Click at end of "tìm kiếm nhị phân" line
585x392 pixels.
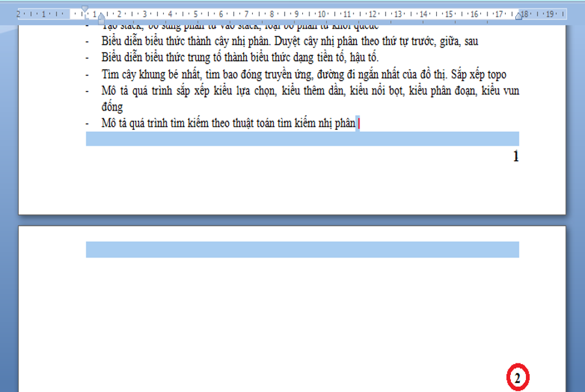coord(357,124)
